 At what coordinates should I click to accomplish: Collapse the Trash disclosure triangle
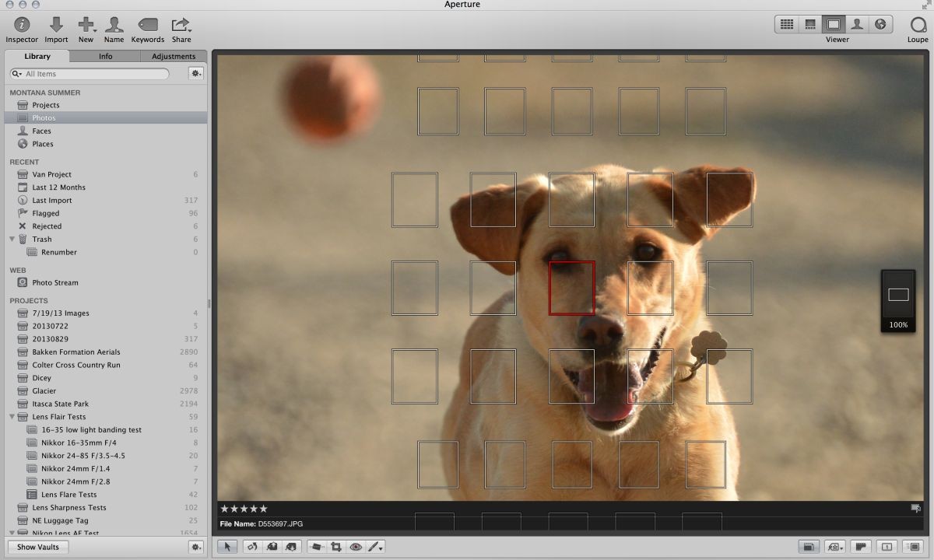pyautogui.click(x=12, y=239)
